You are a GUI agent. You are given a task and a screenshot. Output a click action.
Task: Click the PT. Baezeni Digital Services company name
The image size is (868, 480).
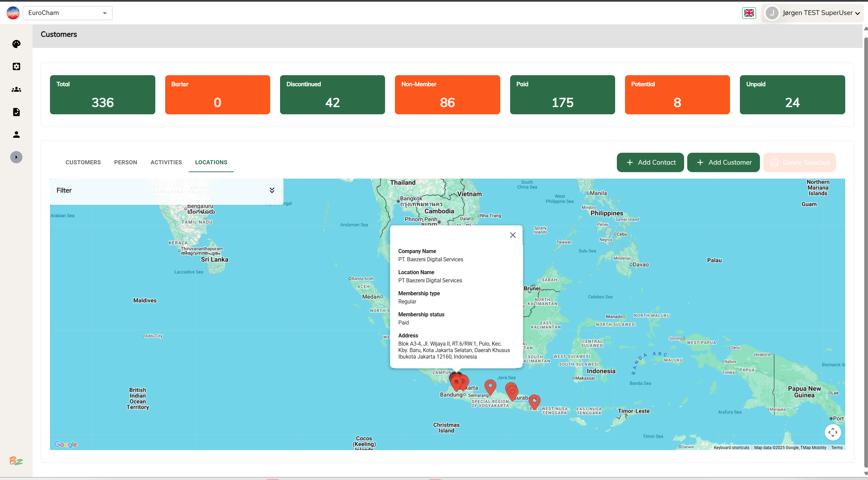tap(431, 259)
